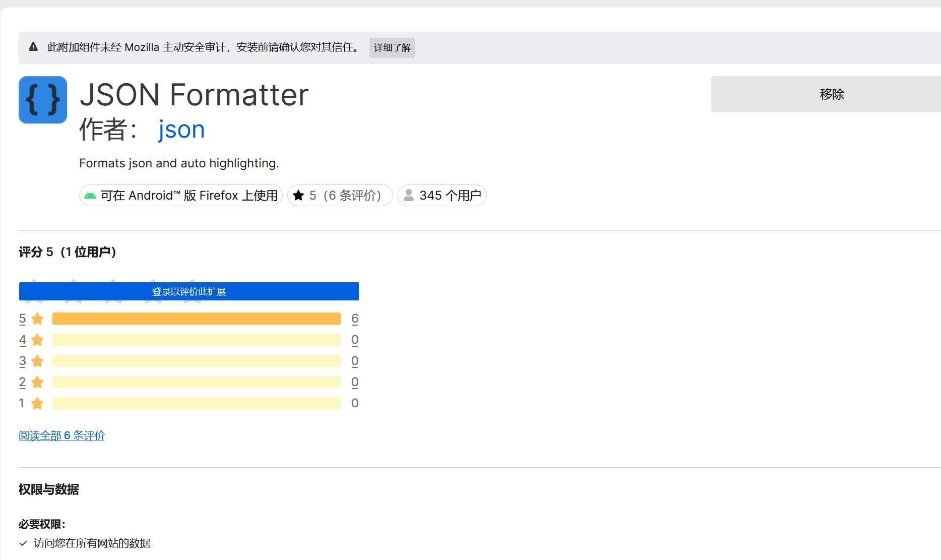Viewport: 941px width, 560px height.
Task: Click the 权限与数据 section heading
Action: pyautogui.click(x=49, y=489)
